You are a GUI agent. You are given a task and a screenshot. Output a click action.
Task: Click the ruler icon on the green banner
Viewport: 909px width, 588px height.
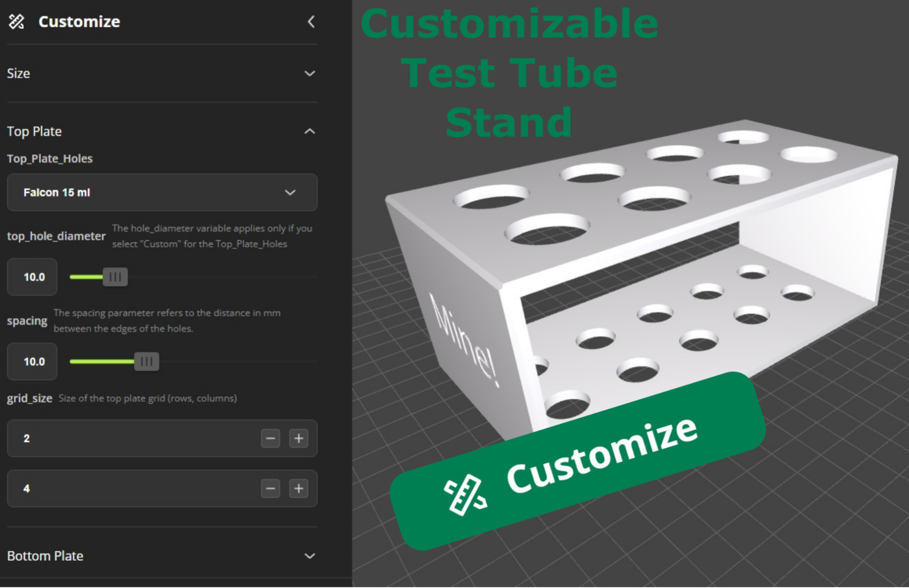click(465, 495)
